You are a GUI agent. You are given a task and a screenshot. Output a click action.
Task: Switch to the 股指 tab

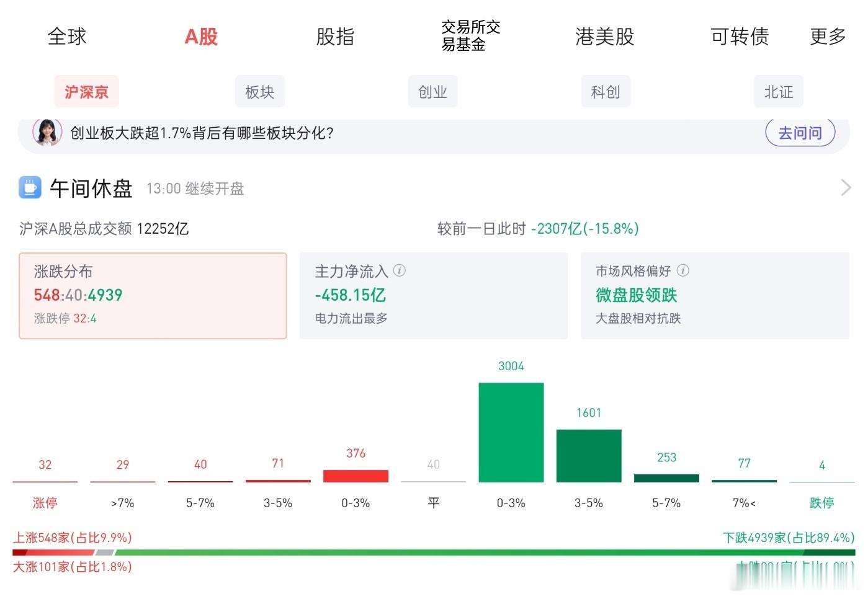coord(335,37)
